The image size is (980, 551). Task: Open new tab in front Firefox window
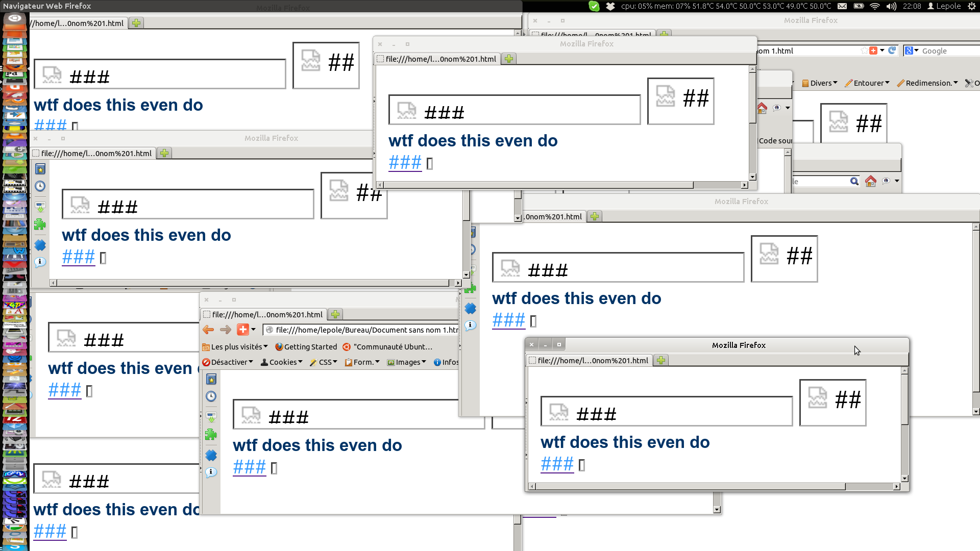(661, 361)
